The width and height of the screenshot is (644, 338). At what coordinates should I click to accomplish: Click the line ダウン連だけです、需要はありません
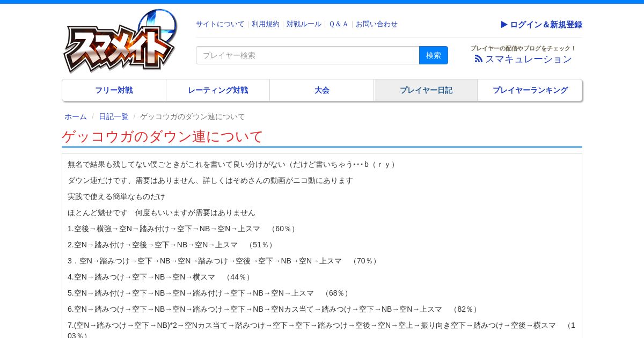click(210, 180)
